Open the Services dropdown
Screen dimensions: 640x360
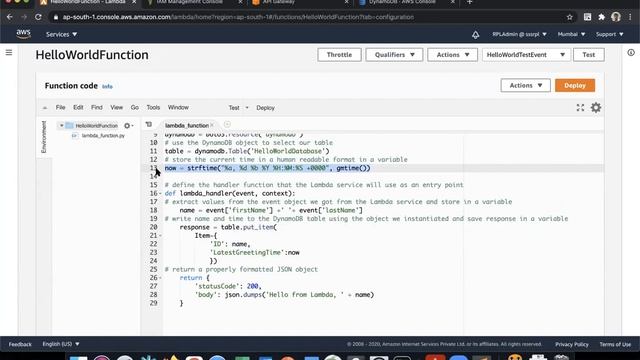pos(62,34)
